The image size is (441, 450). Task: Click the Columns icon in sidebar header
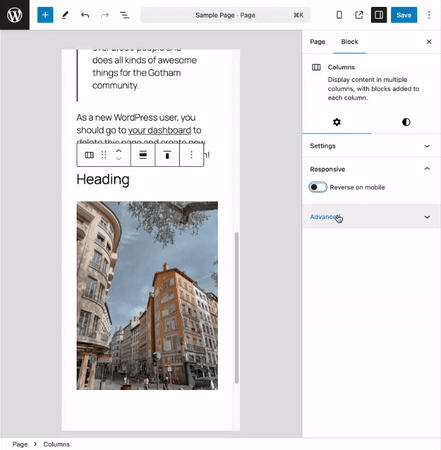pos(316,67)
